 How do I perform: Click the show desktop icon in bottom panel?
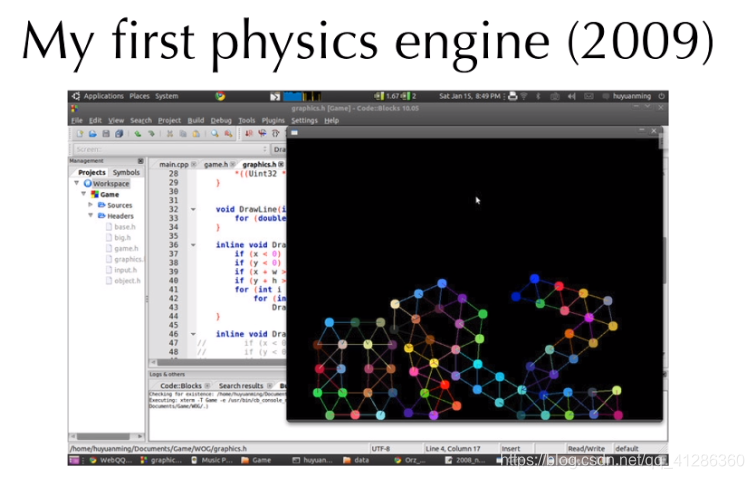[74, 460]
